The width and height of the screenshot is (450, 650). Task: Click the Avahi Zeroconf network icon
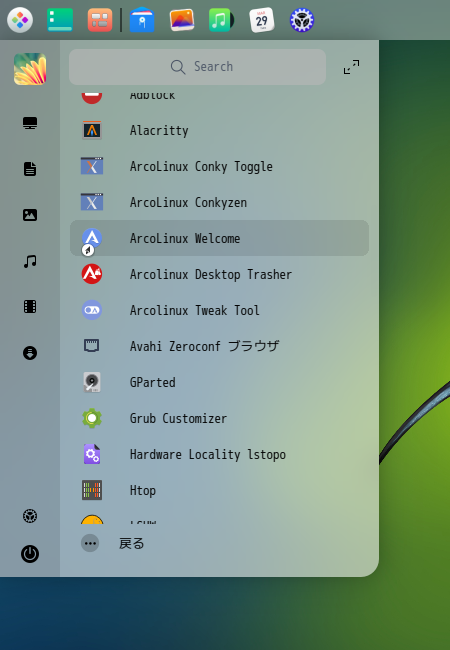[92, 346]
